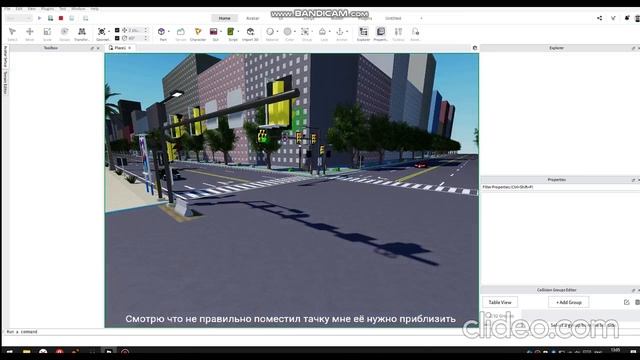
Task: Switch to the Avatar ribbon tab
Action: click(x=253, y=18)
